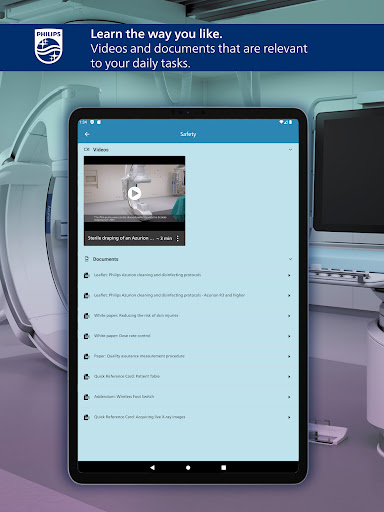Screen dimensions: 384x512
Task: Click the Videos section header icon
Action: pyautogui.click(x=87, y=150)
